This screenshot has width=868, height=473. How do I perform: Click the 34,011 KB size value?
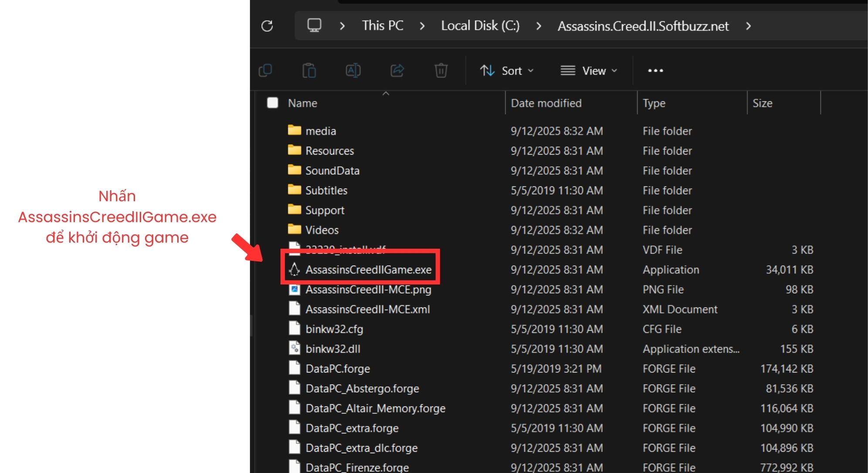[x=790, y=270]
